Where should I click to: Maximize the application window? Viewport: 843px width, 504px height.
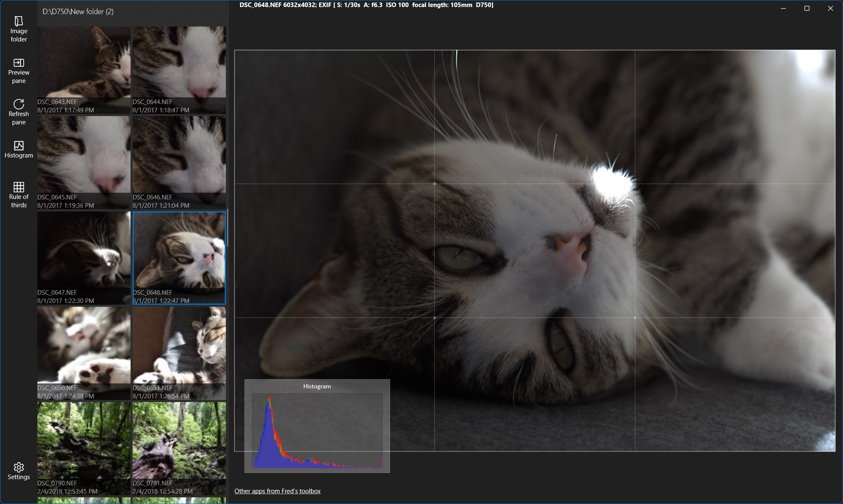pos(807,8)
